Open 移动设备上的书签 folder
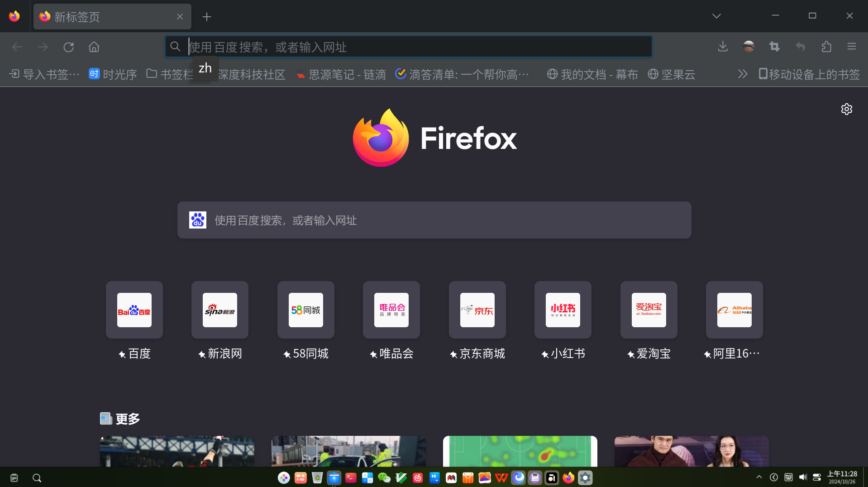The height and width of the screenshot is (487, 868). [x=809, y=74]
